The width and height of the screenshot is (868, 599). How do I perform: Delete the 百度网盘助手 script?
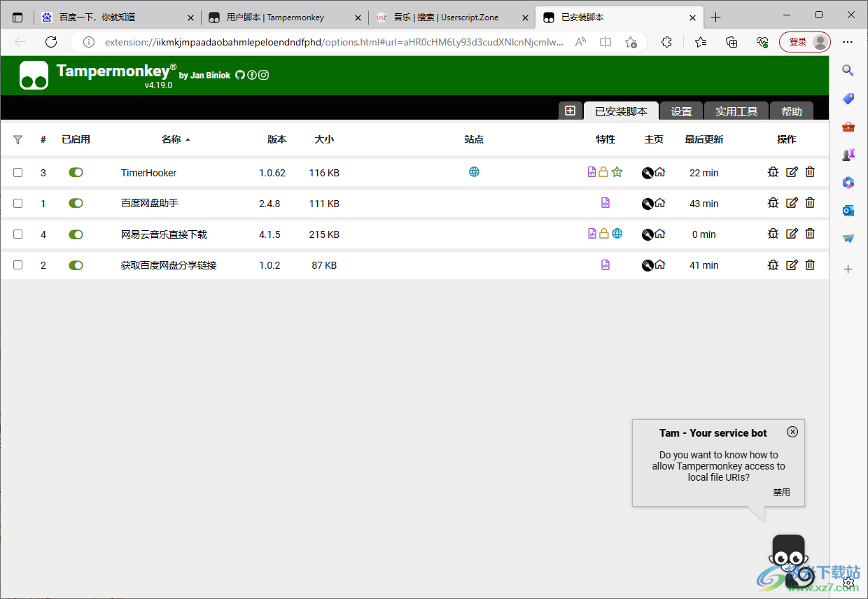tap(810, 203)
